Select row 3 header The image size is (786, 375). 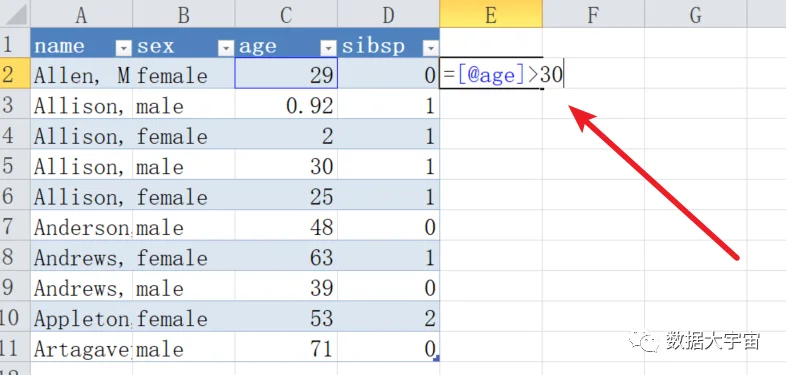pyautogui.click(x=15, y=104)
